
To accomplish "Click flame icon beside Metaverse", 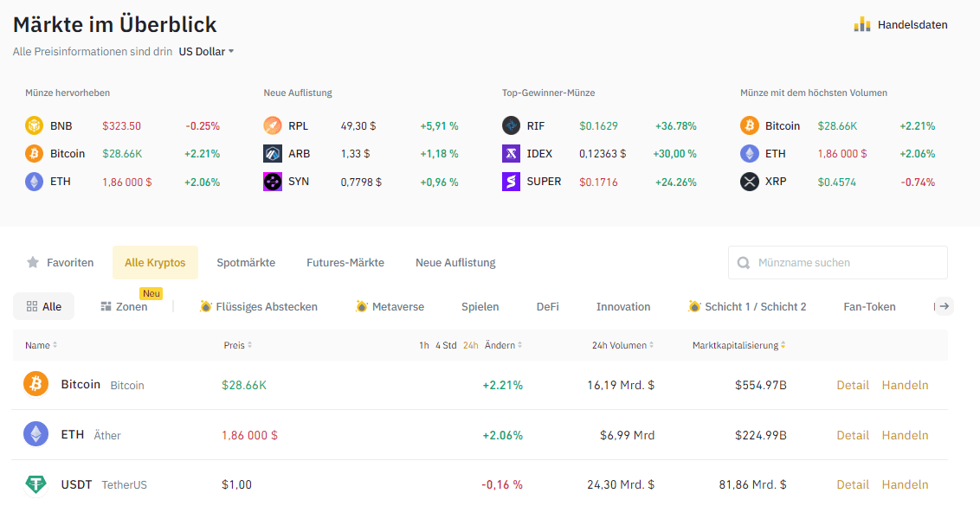I will [361, 306].
